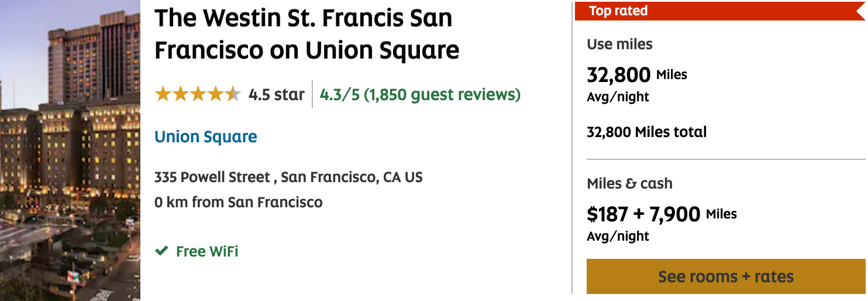Click the Top rated ribbon notch edge

859,11
